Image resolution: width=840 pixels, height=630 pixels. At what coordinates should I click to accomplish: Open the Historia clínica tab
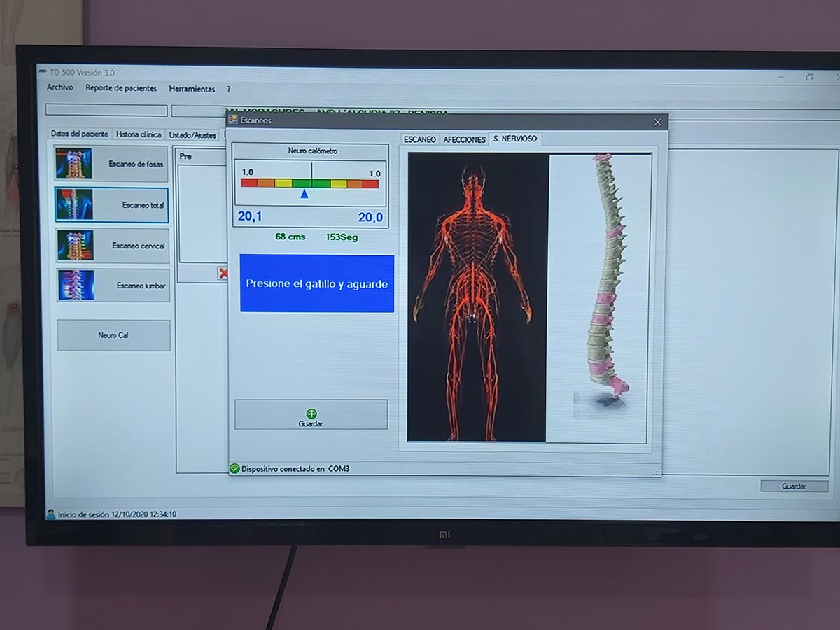[x=139, y=134]
